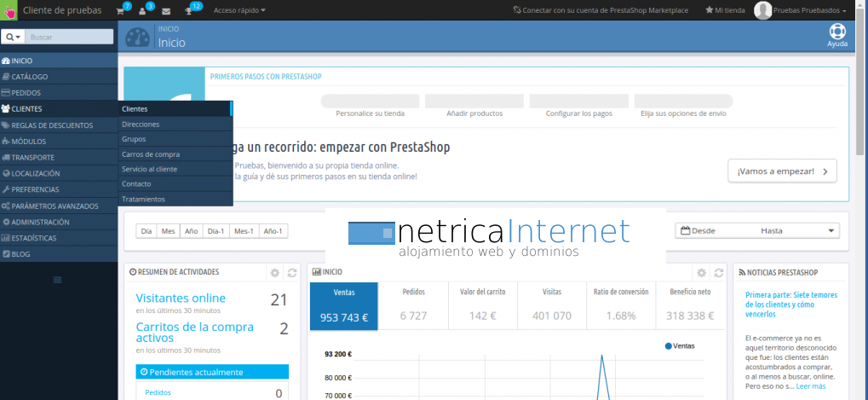The width and height of the screenshot is (868, 400).
Task: Toggle the Año-1 date range button
Action: [x=274, y=231]
